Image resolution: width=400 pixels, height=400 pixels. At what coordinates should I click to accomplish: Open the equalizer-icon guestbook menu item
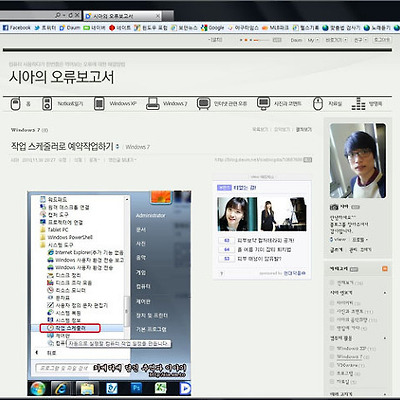click(x=367, y=104)
